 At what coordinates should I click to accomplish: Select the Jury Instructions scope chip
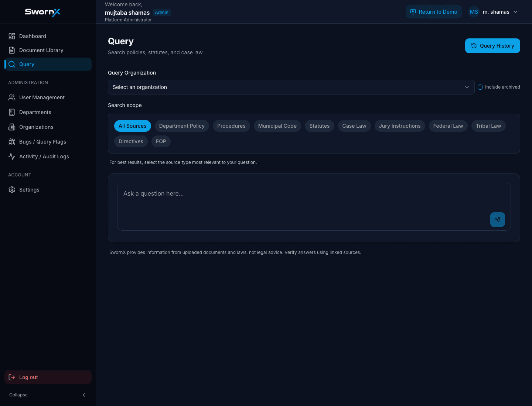(400, 126)
